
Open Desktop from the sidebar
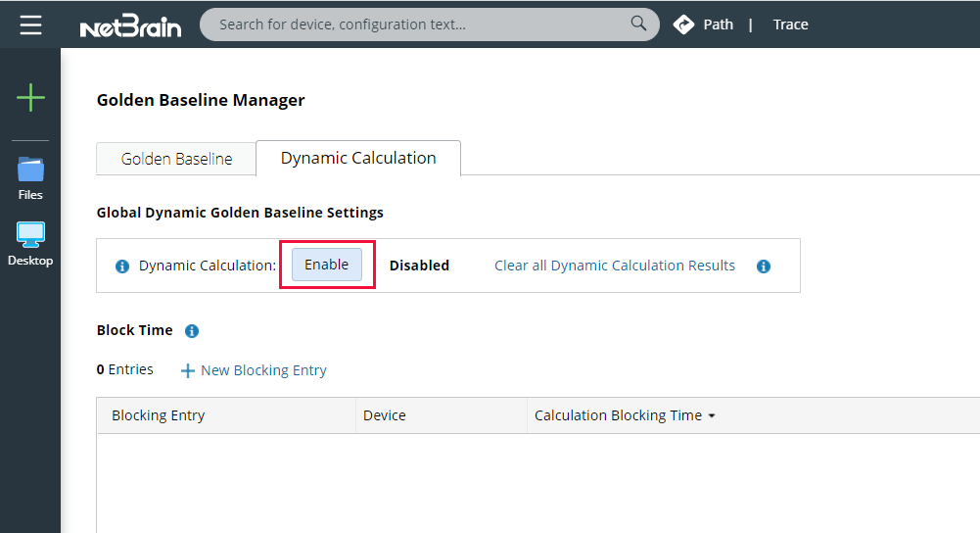pyautogui.click(x=30, y=244)
